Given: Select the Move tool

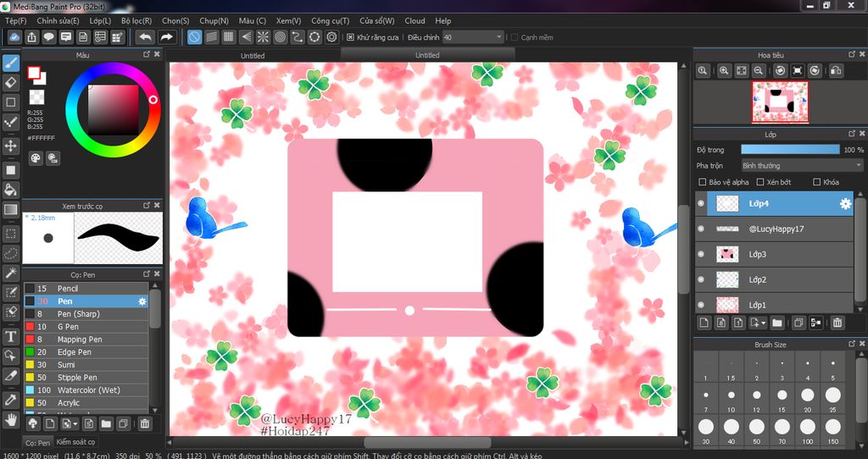Looking at the screenshot, I should tap(10, 146).
